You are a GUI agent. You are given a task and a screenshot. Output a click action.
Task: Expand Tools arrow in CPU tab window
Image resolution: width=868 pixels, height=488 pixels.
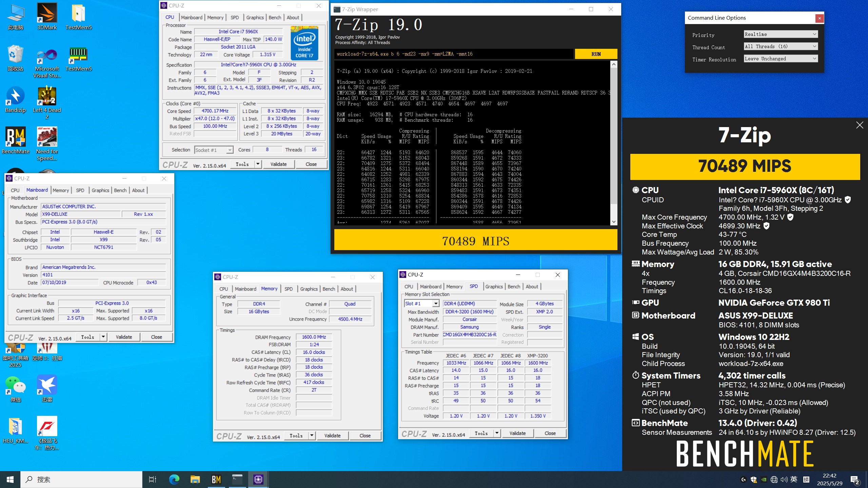pos(258,164)
